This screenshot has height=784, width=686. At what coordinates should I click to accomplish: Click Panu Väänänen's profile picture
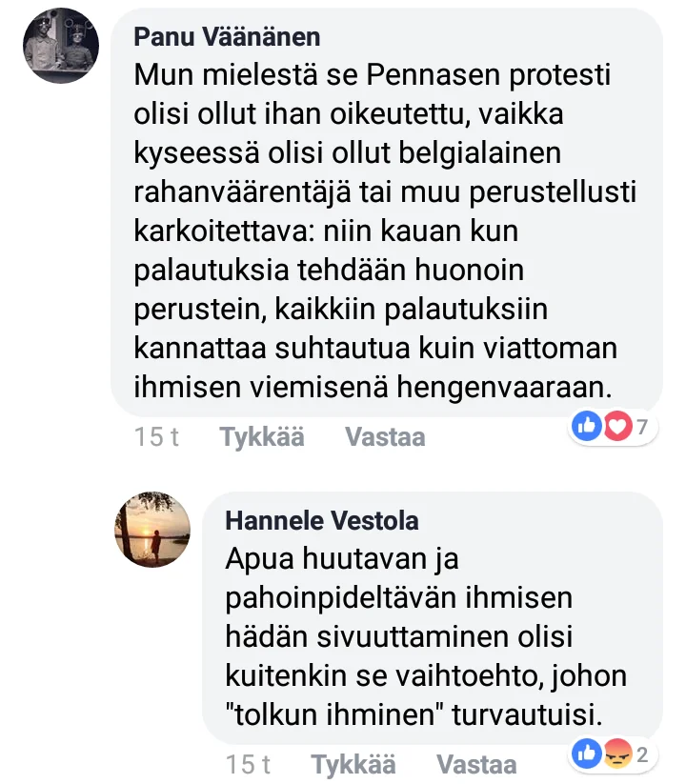62,48
